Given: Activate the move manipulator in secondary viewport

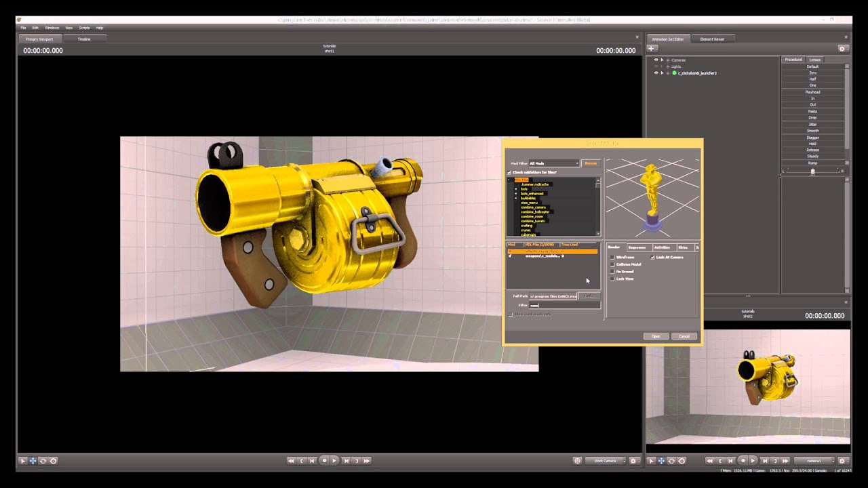Looking at the screenshot, I should point(661,461).
